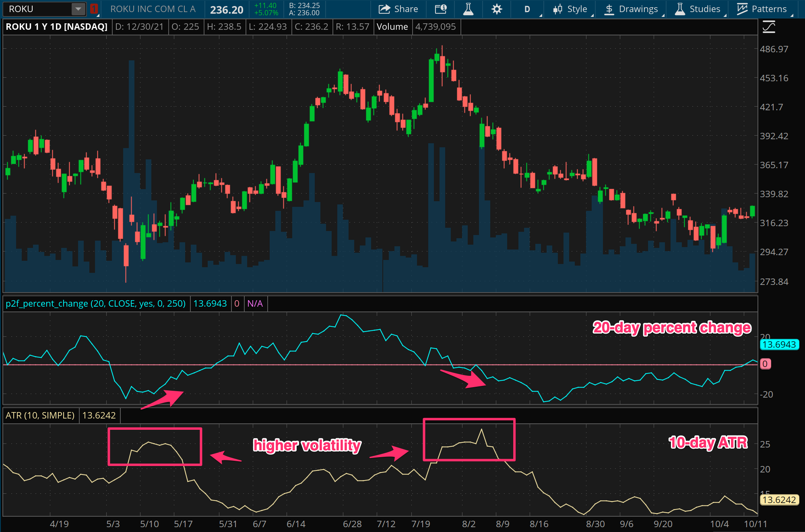Click the red linking number 1 icon
The width and height of the screenshot is (805, 532).
coord(94,9)
